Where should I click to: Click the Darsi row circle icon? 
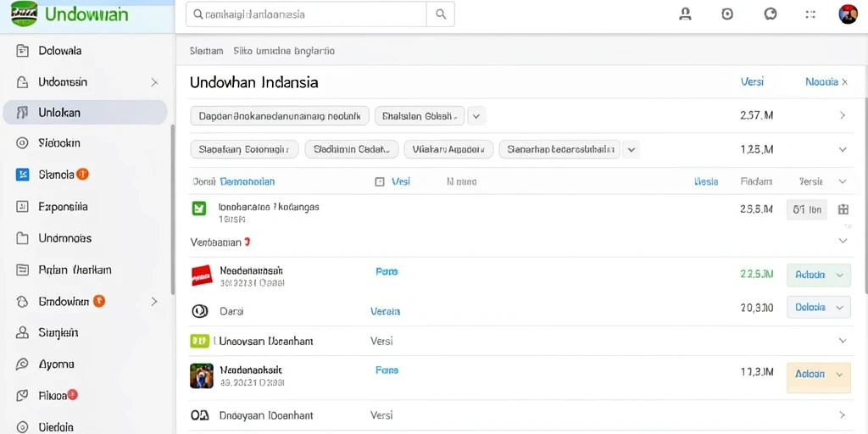(199, 311)
